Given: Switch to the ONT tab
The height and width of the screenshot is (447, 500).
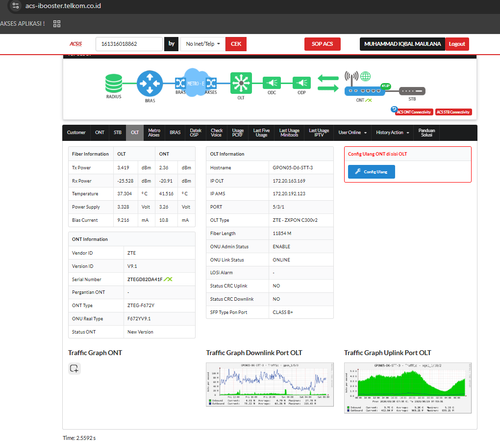Looking at the screenshot, I should (100, 133).
